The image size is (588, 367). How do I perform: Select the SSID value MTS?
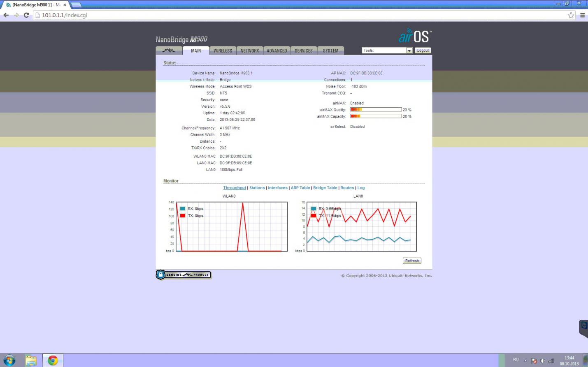(223, 93)
